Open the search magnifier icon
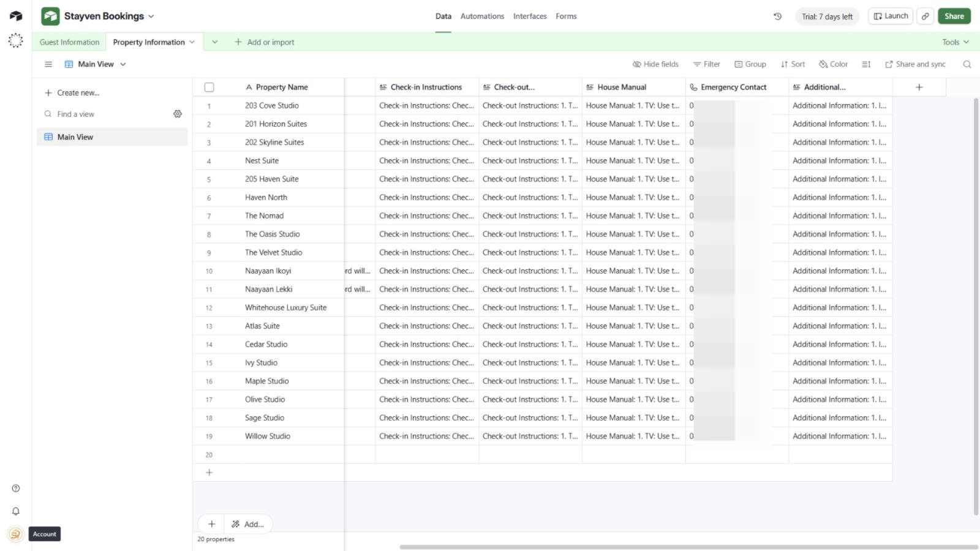The height and width of the screenshot is (551, 980). click(x=967, y=64)
